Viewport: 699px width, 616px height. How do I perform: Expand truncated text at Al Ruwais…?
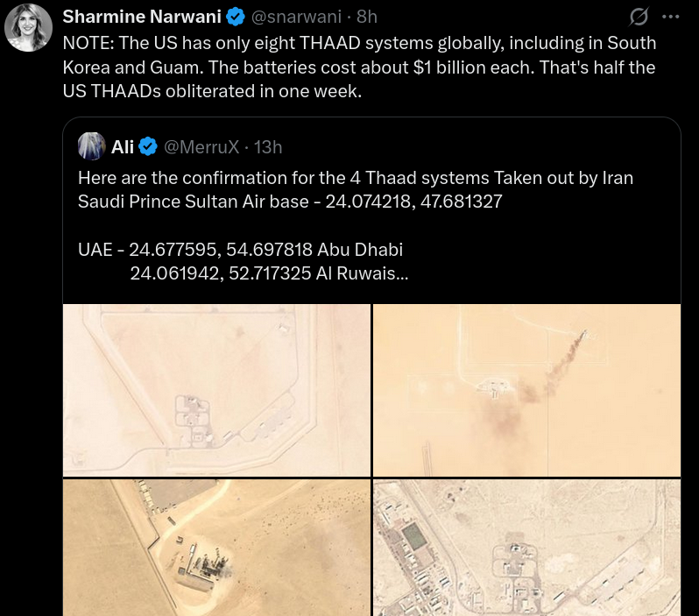pyautogui.click(x=362, y=273)
